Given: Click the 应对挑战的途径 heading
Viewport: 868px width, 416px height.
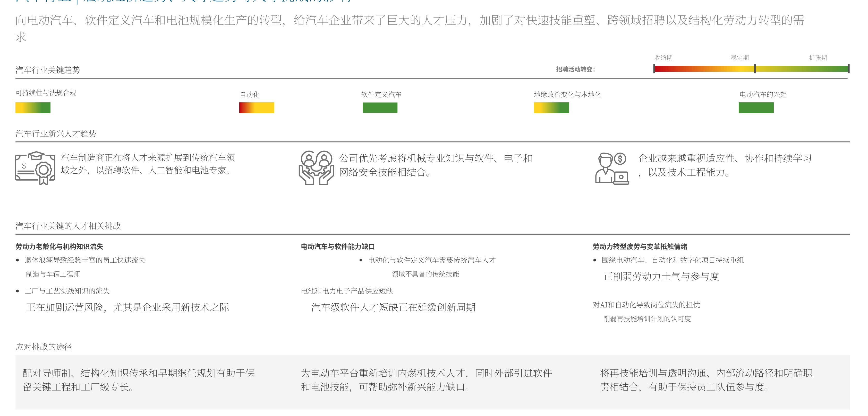Looking at the screenshot, I should pyautogui.click(x=44, y=347).
